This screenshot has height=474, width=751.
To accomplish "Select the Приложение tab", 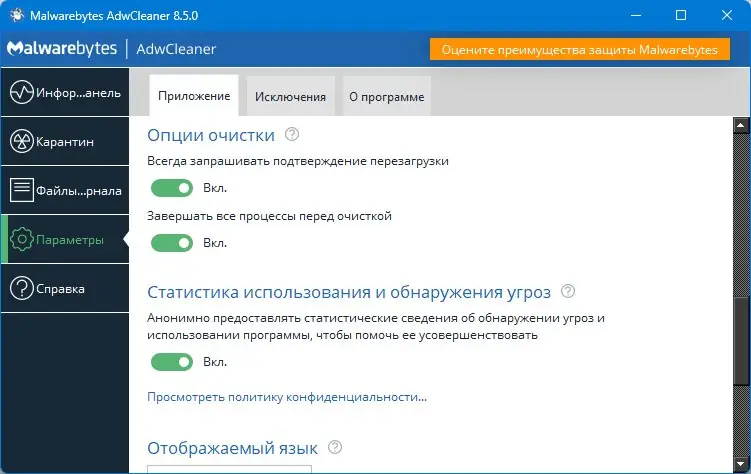I will point(194,97).
